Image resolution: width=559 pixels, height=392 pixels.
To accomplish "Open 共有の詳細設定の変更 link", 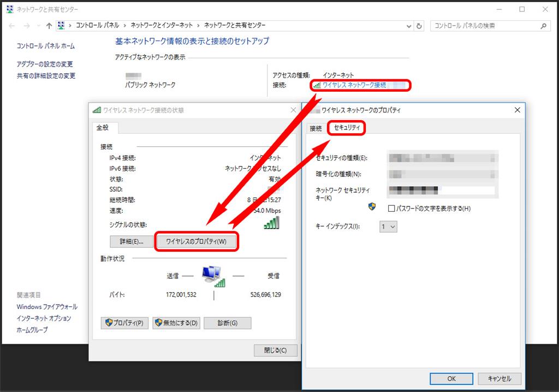I will coord(46,76).
